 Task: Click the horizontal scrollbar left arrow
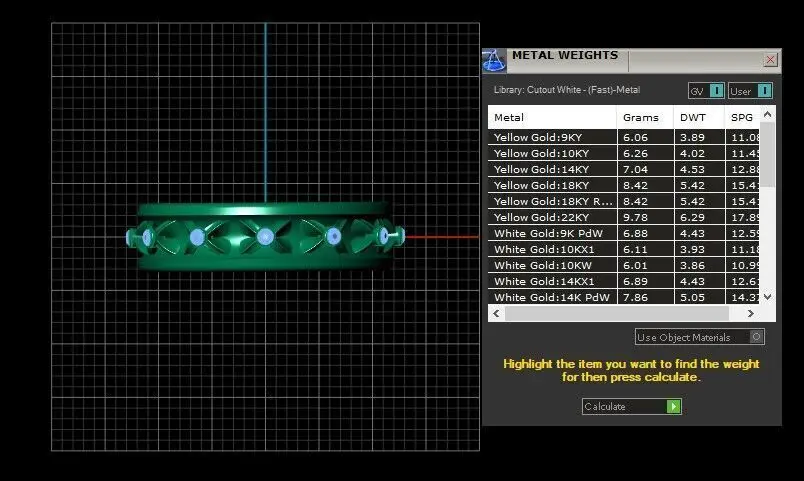496,313
